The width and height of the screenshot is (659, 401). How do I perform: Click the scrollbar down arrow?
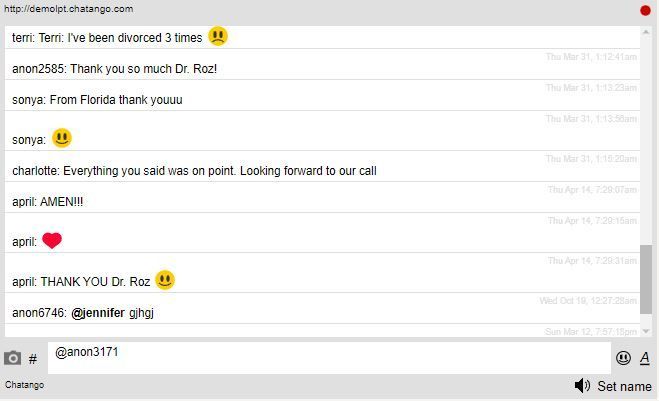tap(646, 331)
